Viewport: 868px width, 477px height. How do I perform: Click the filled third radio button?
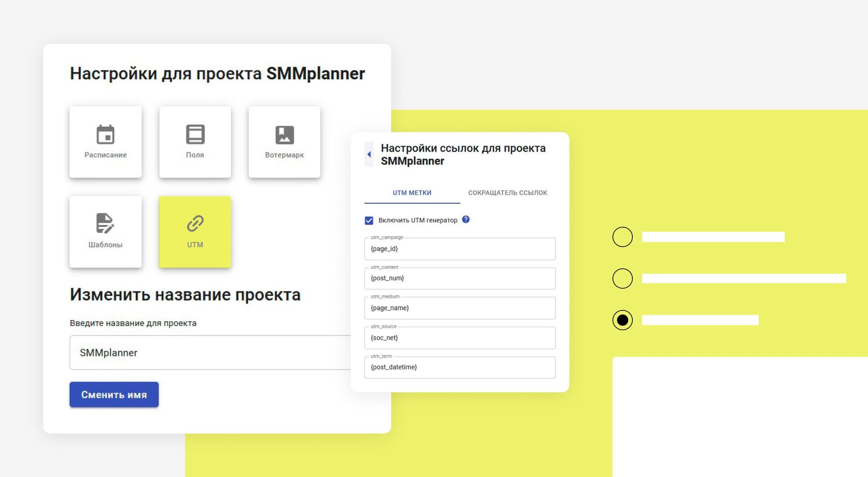(622, 320)
